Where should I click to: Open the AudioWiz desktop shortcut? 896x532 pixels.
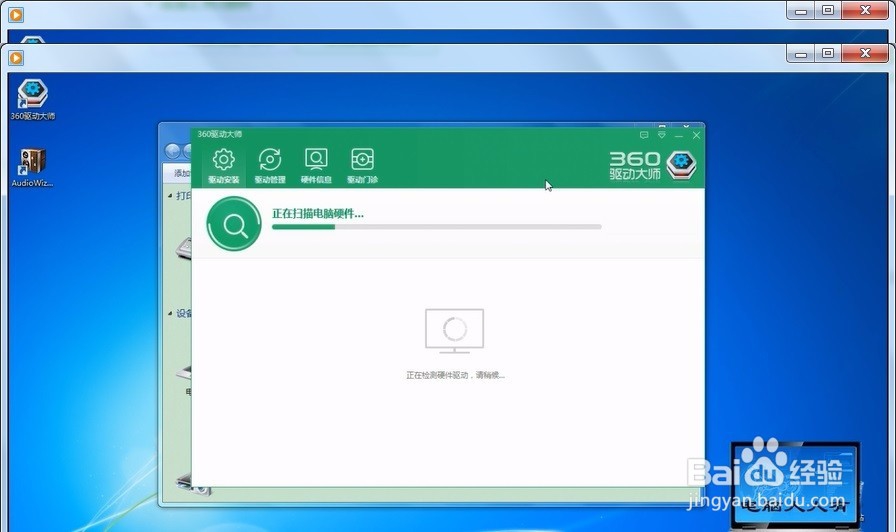(x=33, y=168)
